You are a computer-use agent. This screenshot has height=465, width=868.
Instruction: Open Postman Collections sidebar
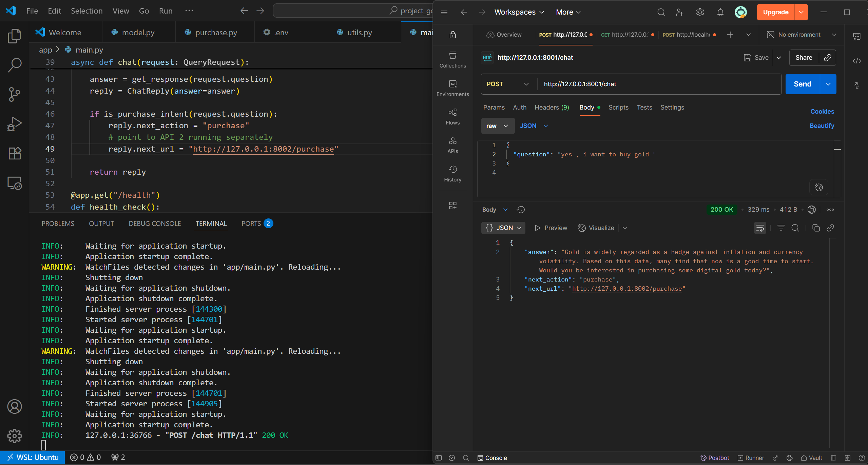pyautogui.click(x=452, y=60)
